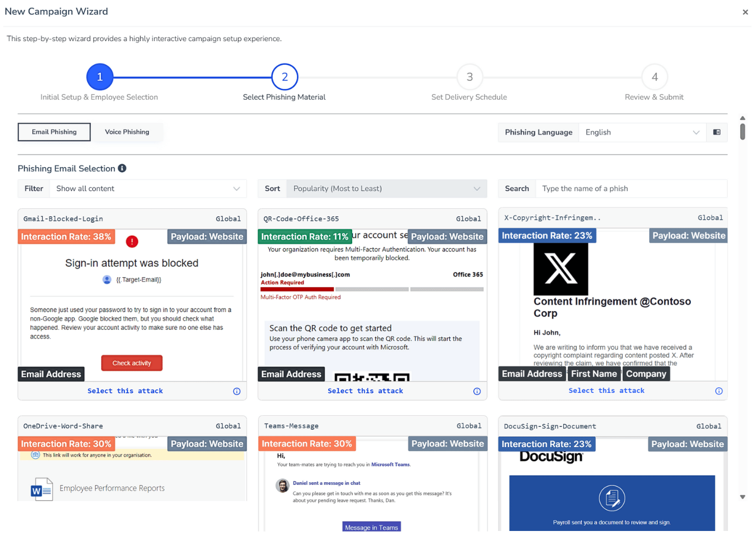The width and height of the screenshot is (756, 537).
Task: Click Message in Teams button
Action: click(372, 527)
